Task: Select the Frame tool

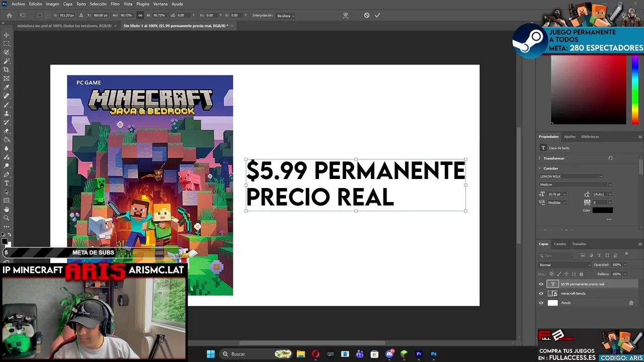Action: click(7, 78)
